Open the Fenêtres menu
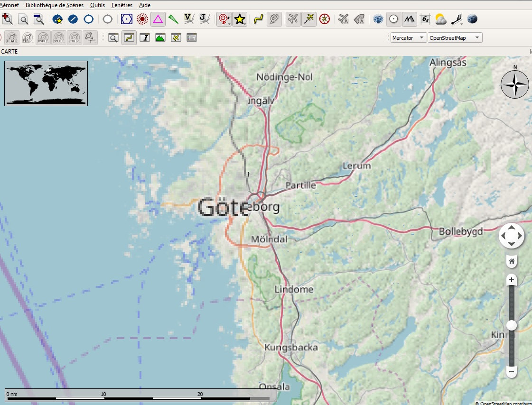This screenshot has height=405, width=532. click(x=122, y=5)
